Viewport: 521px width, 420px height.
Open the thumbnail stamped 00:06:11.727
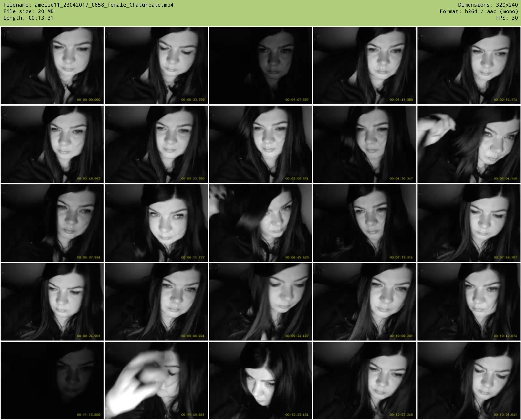[156, 223]
